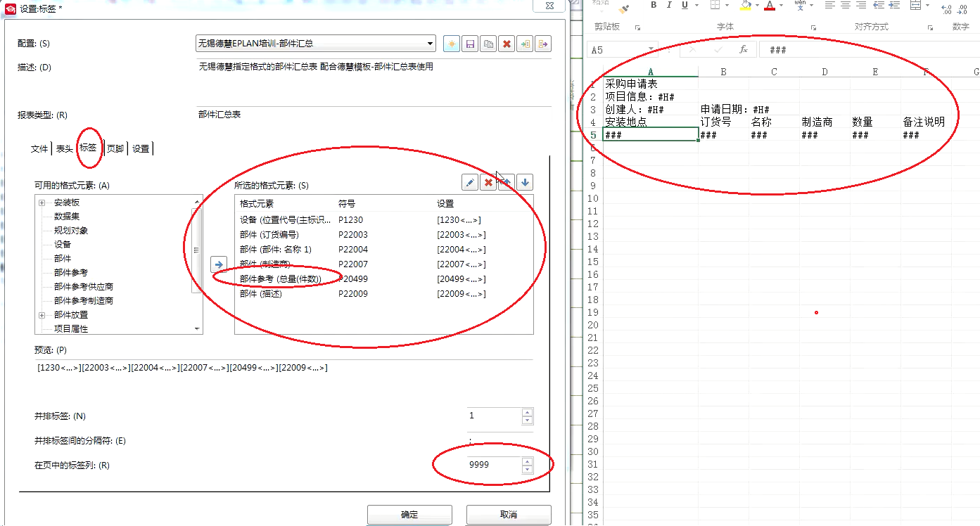Copy the selected scheme
This screenshot has width=980, height=526.
488,44
